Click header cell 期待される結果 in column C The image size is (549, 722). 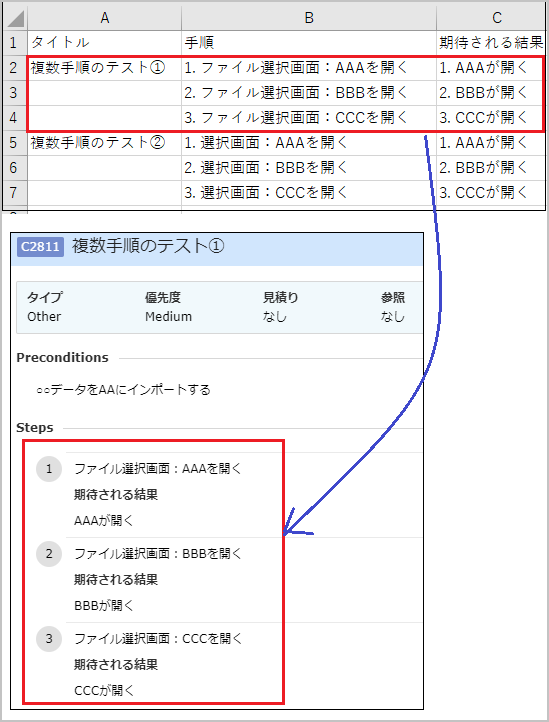click(x=491, y=43)
